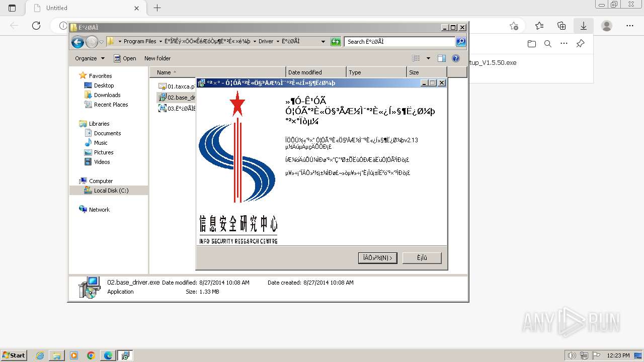Click Program Files in the address breadcrumb

tap(140, 42)
